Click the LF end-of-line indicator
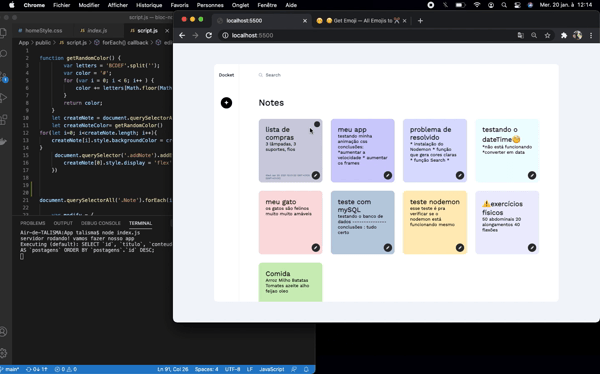This screenshot has height=374, width=600. [x=249, y=369]
